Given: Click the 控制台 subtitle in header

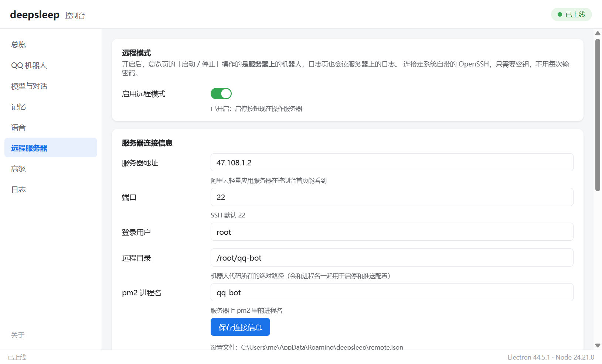Looking at the screenshot, I should (x=75, y=16).
